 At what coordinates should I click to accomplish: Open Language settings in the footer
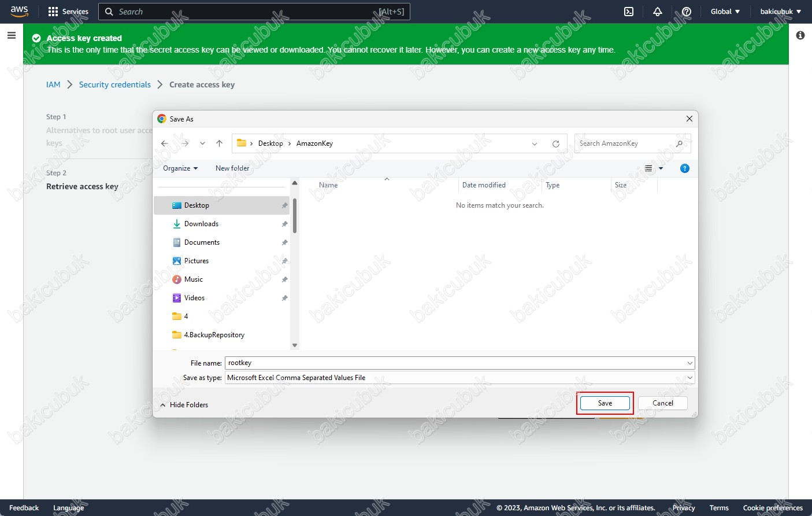click(68, 508)
